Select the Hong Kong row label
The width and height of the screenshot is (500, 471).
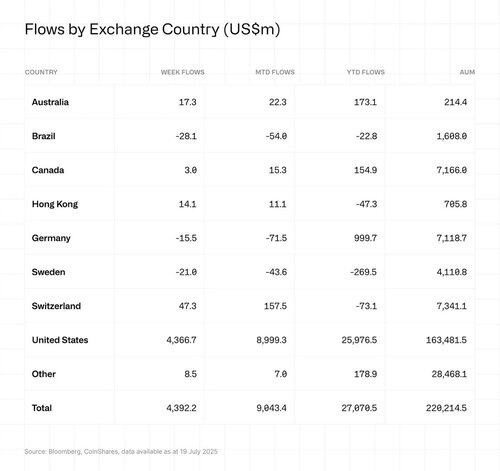pyautogui.click(x=55, y=204)
